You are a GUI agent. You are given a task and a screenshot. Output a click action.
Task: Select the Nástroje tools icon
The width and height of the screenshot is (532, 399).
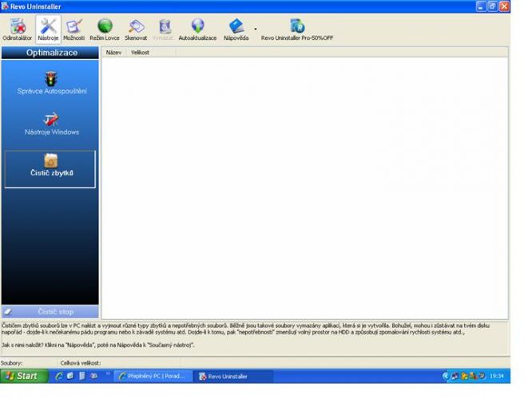(x=48, y=30)
